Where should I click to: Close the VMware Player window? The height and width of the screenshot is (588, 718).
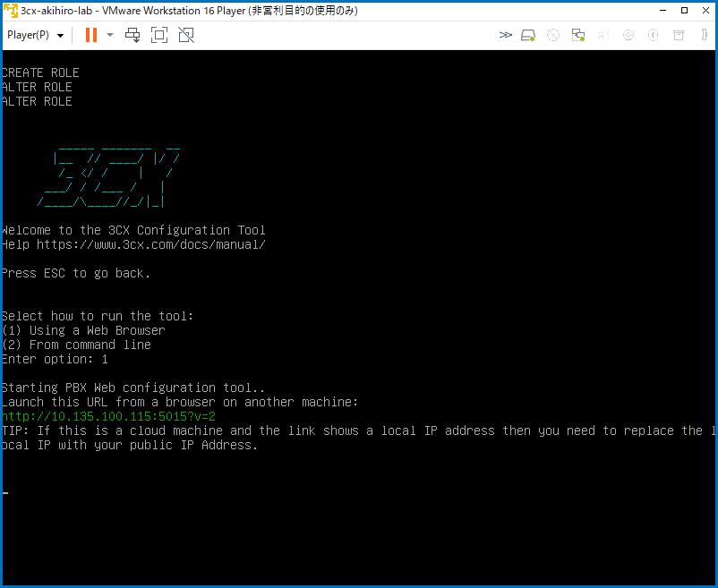(x=705, y=11)
